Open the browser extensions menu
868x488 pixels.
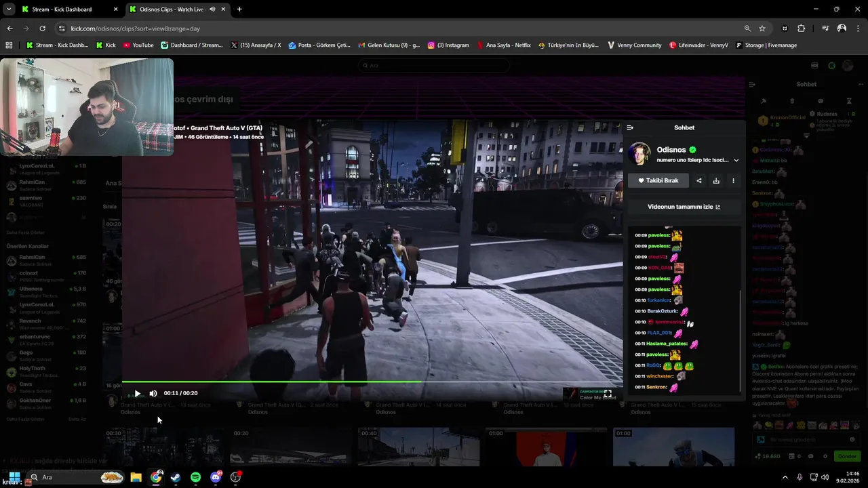[x=802, y=28]
